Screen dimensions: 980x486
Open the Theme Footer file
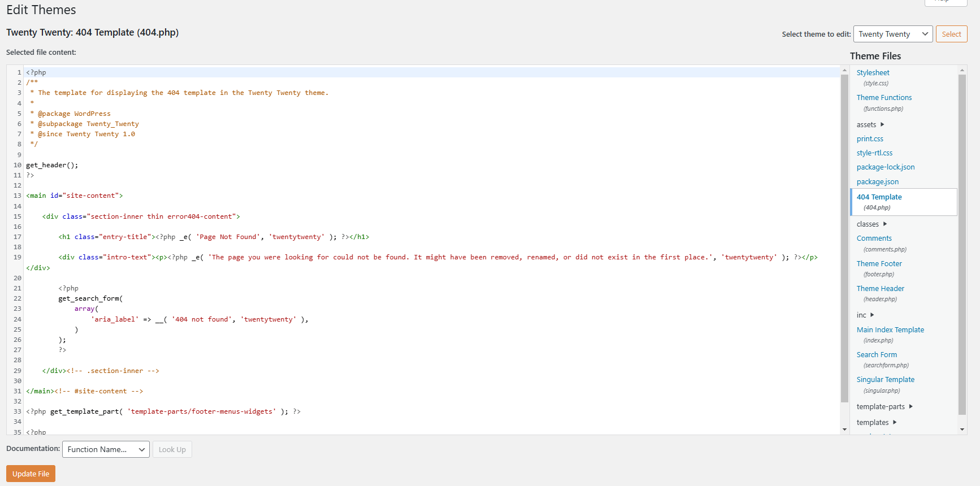tap(879, 264)
